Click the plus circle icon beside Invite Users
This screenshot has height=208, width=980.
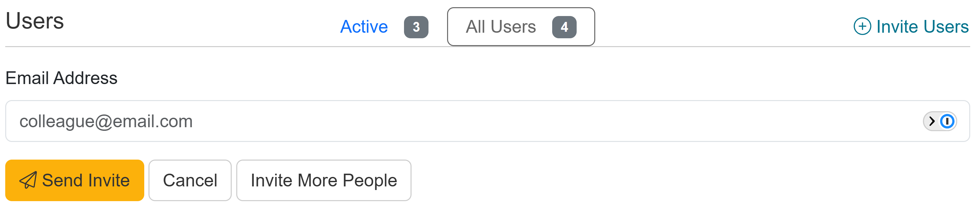tap(862, 27)
